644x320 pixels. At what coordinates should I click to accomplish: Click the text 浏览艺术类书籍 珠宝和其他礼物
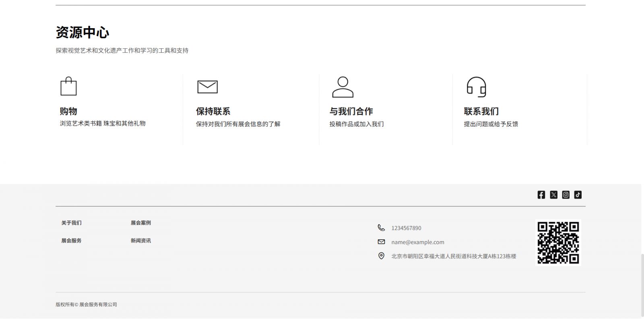tap(103, 123)
